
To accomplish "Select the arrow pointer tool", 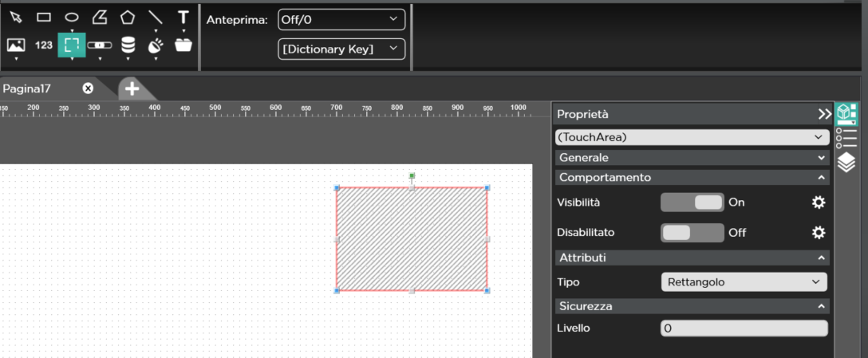I will [x=16, y=17].
